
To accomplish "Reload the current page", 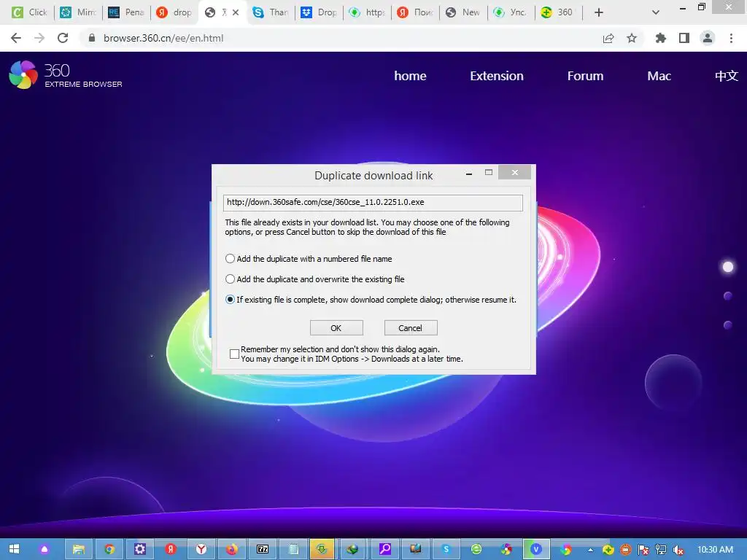I will pyautogui.click(x=63, y=38).
